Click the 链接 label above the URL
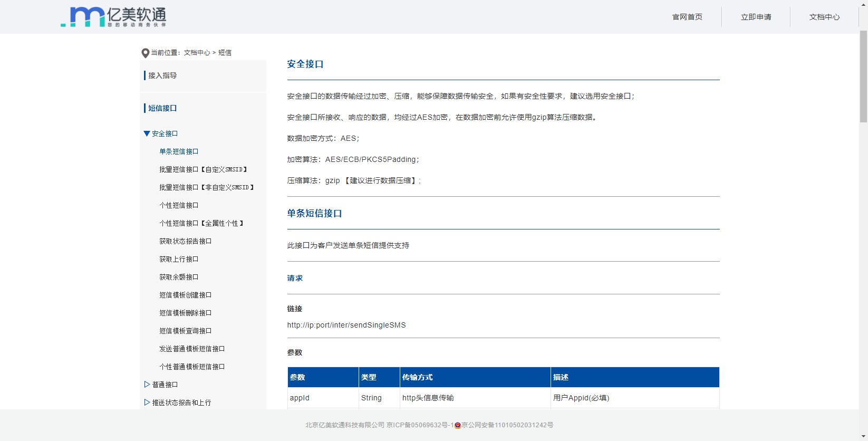 coord(295,309)
